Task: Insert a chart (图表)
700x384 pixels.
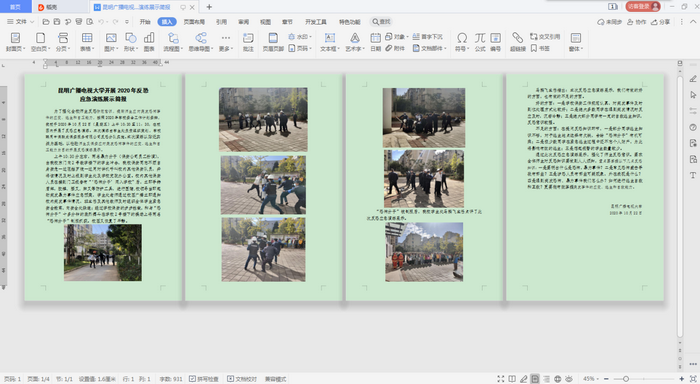Action: (x=149, y=42)
